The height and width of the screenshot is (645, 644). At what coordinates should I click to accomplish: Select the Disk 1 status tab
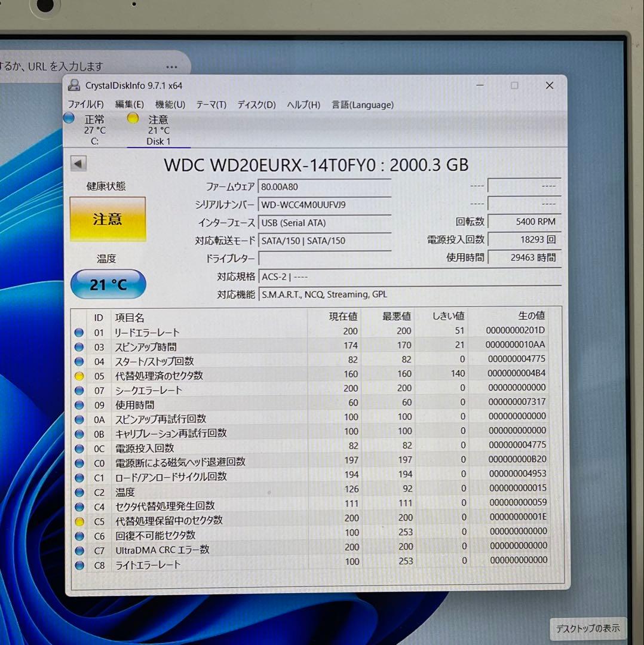click(158, 130)
